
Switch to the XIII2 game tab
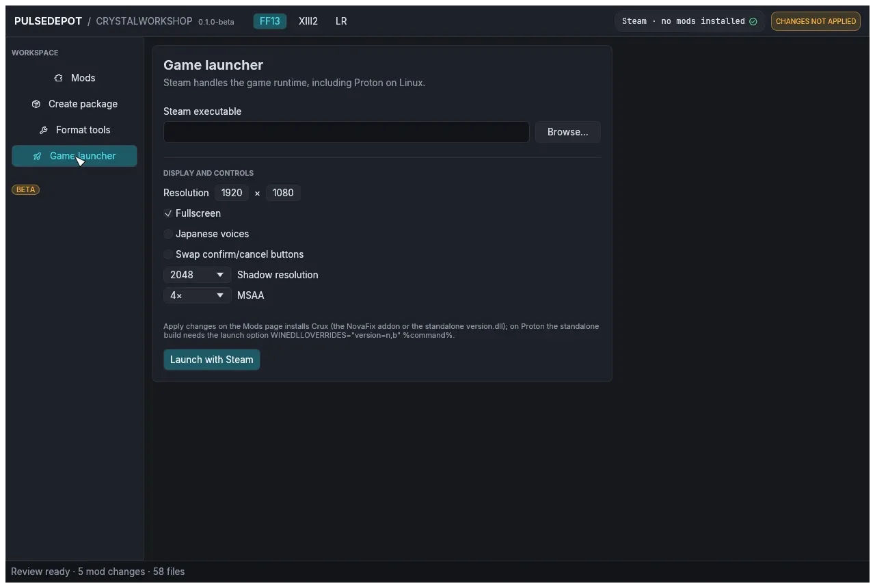308,21
